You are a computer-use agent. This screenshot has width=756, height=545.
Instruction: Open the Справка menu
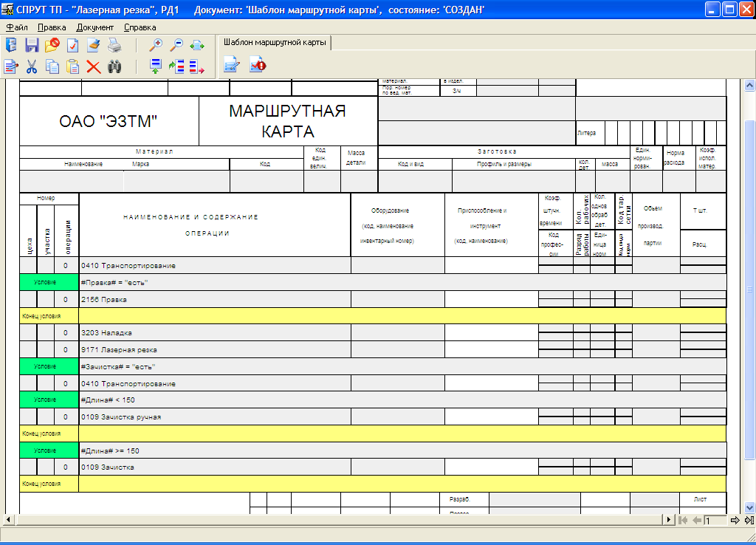click(140, 27)
